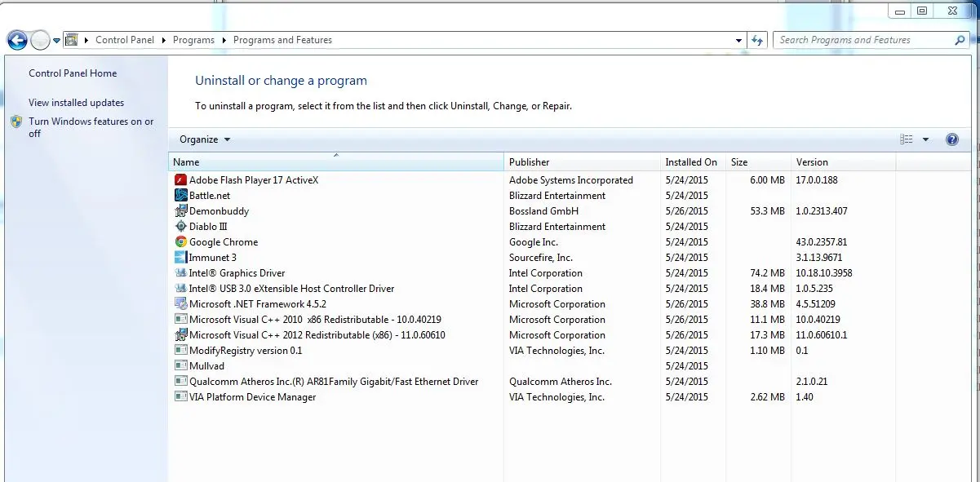The image size is (980, 482).
Task: Click the Adobe Flash Player program icon
Action: click(181, 180)
